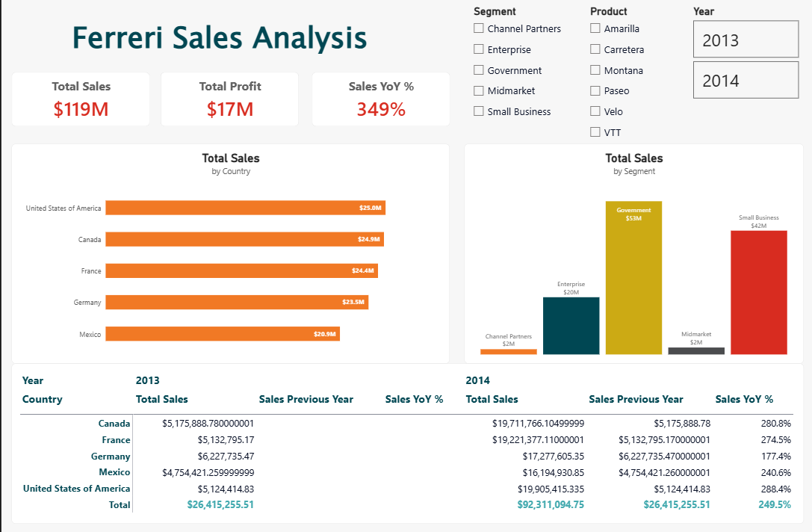The width and height of the screenshot is (812, 532).
Task: Click the 280.8% YoY cell
Action: pyautogui.click(x=775, y=423)
